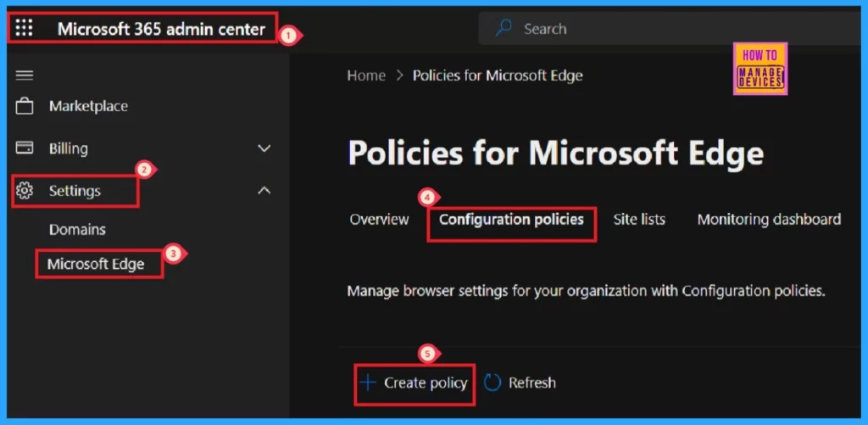Open the Overview tab

(379, 220)
